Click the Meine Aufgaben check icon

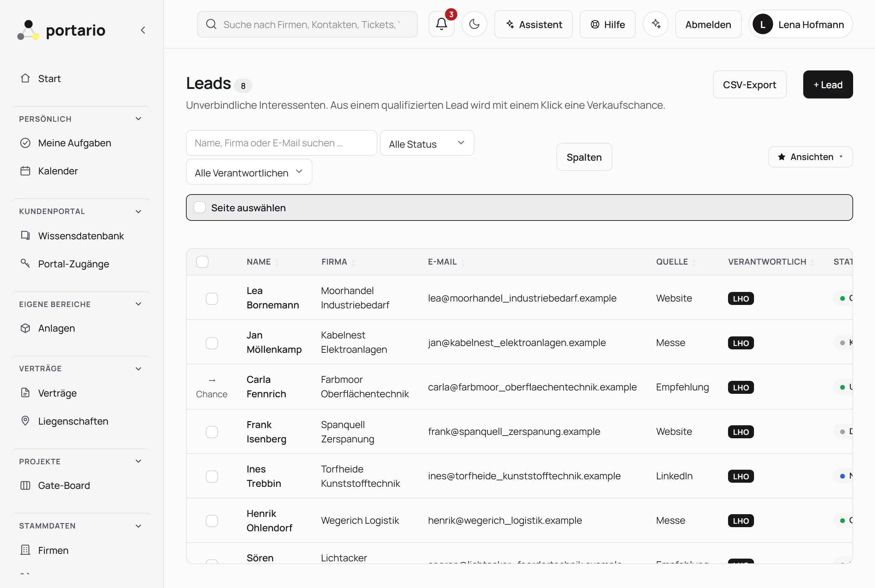(x=25, y=143)
